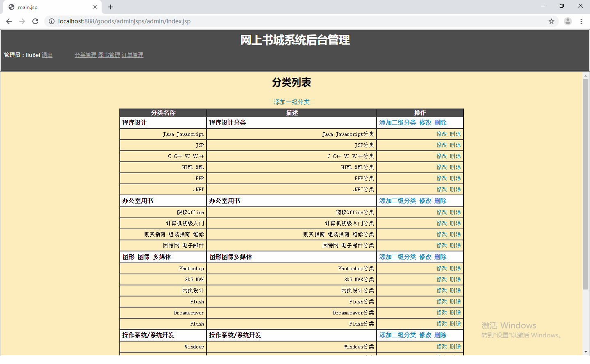Click 删除 for 图形 图像 多媒体 row
The width and height of the screenshot is (590, 364).
440,257
